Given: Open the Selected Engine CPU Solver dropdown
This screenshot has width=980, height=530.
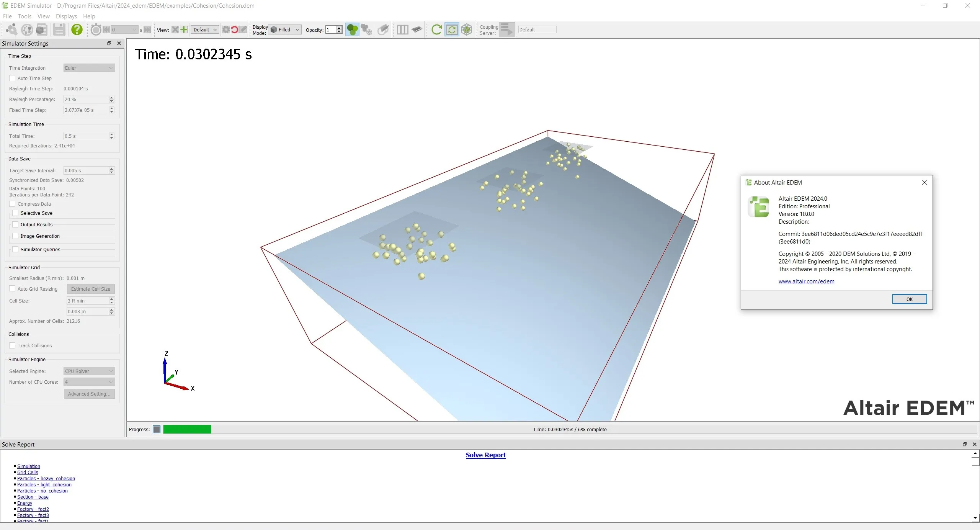Looking at the screenshot, I should (x=89, y=371).
